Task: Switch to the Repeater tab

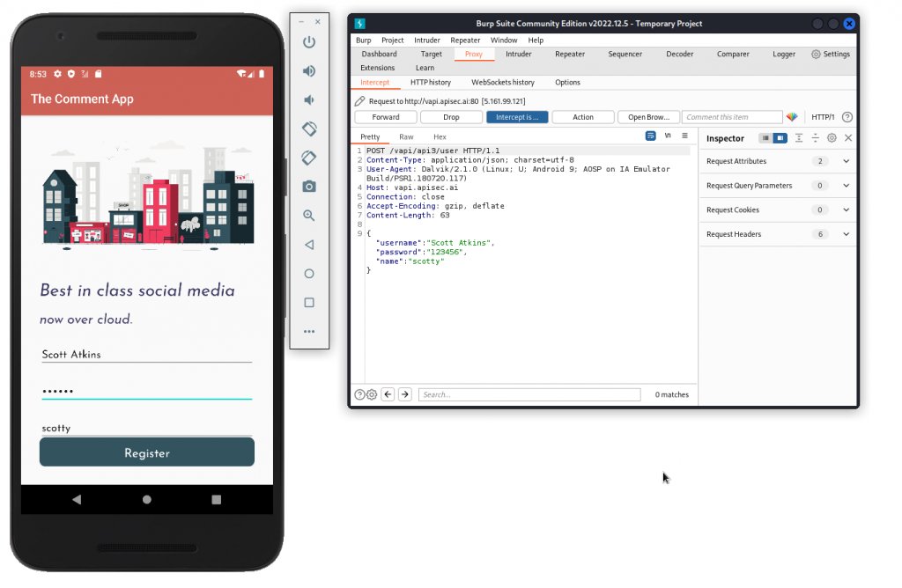Action: (x=570, y=54)
